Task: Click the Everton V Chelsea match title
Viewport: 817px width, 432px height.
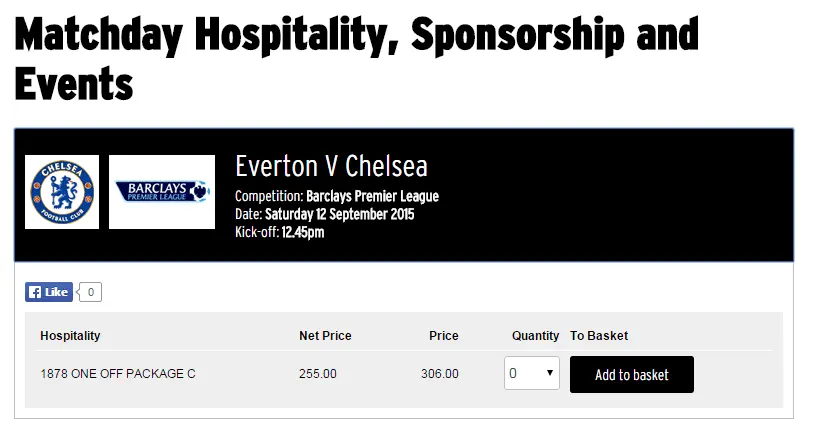Action: pyautogui.click(x=331, y=167)
